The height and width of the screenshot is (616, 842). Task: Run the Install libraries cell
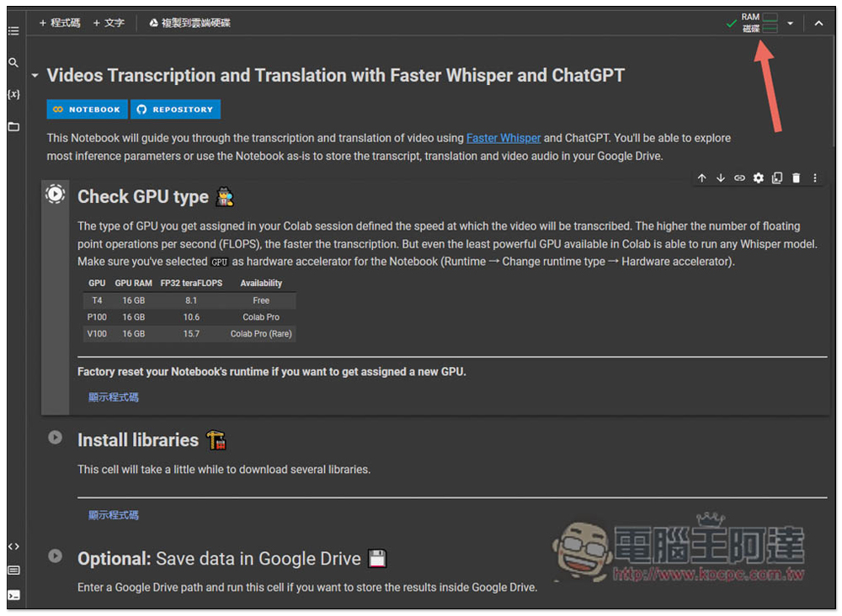click(x=56, y=438)
